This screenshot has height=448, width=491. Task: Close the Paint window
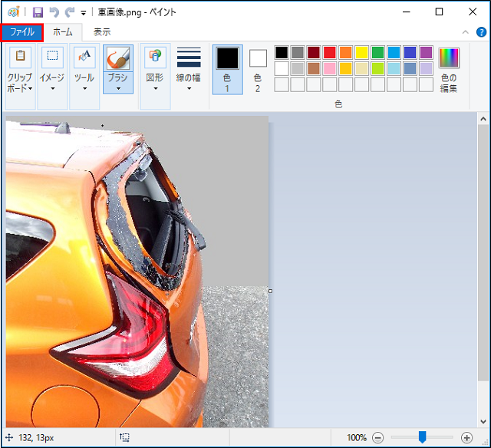click(473, 12)
